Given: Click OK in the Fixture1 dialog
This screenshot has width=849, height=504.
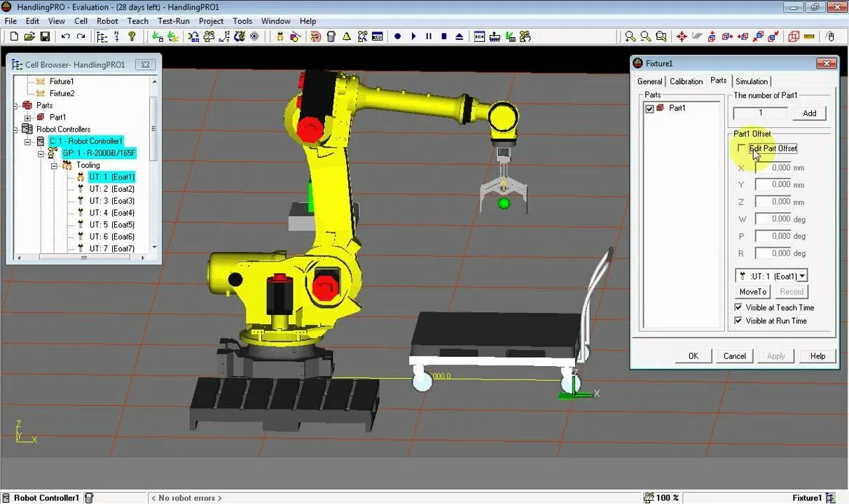Looking at the screenshot, I should click(x=693, y=356).
